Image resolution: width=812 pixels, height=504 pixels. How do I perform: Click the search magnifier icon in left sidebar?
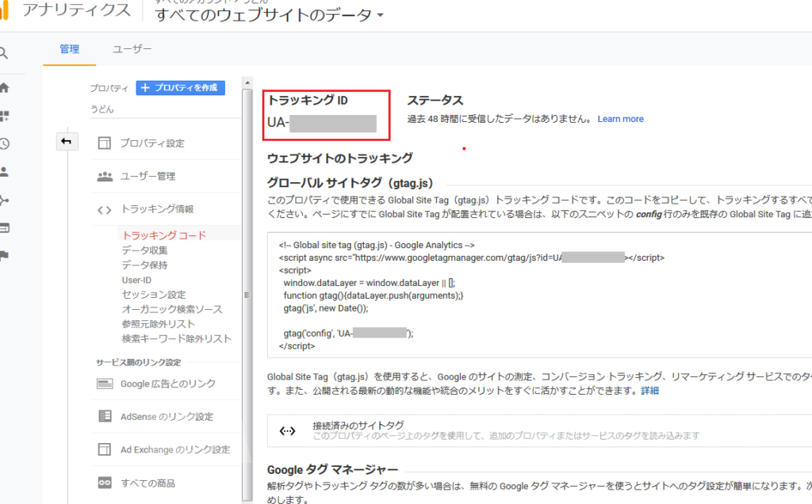(4, 53)
